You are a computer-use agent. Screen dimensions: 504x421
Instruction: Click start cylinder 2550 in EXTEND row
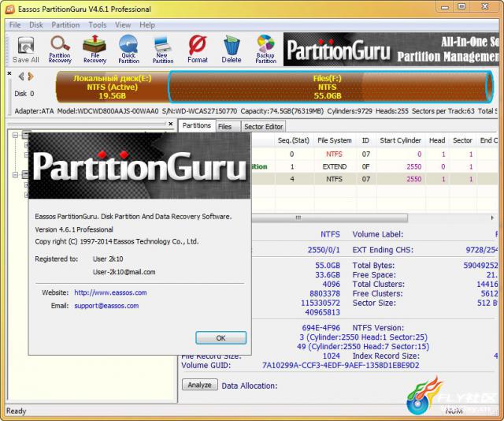[413, 166]
